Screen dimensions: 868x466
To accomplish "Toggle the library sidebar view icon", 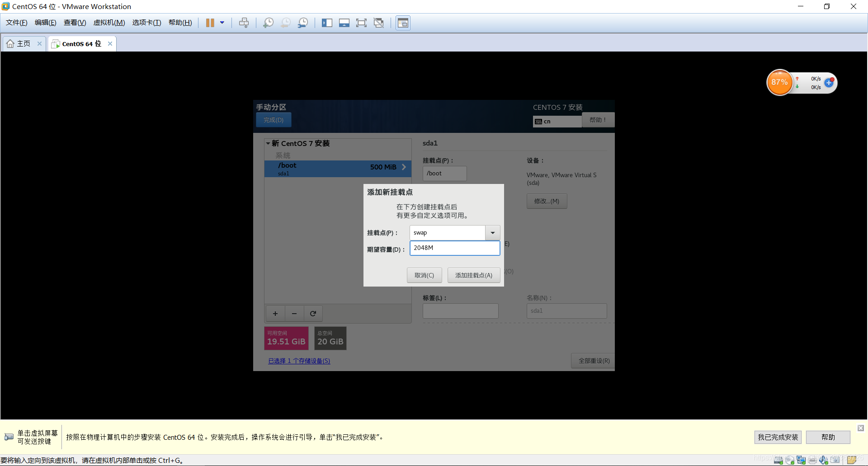I will (327, 23).
